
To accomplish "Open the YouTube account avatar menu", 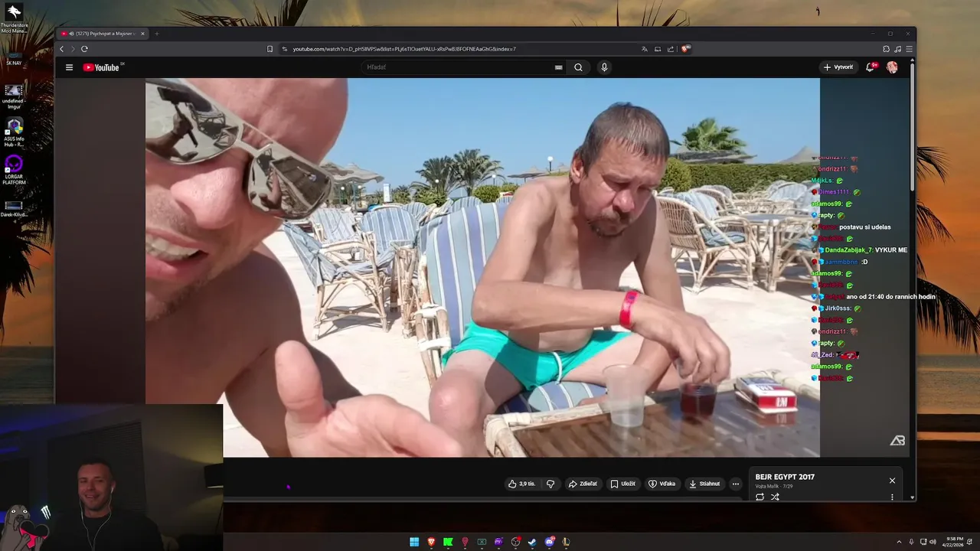I will 892,67.
